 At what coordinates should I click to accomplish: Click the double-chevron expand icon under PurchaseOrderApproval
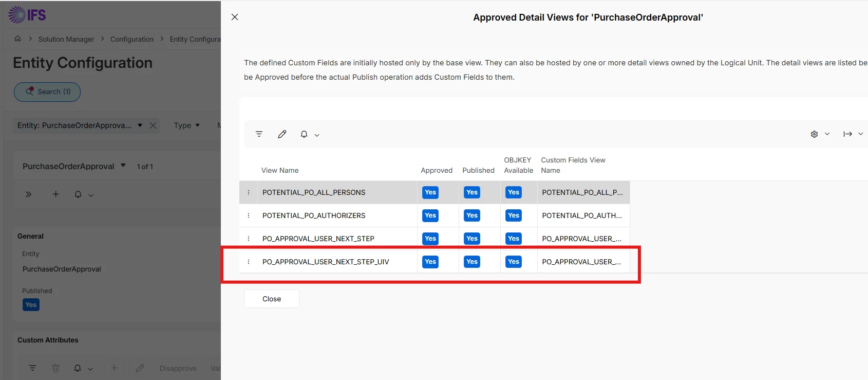[x=29, y=194]
